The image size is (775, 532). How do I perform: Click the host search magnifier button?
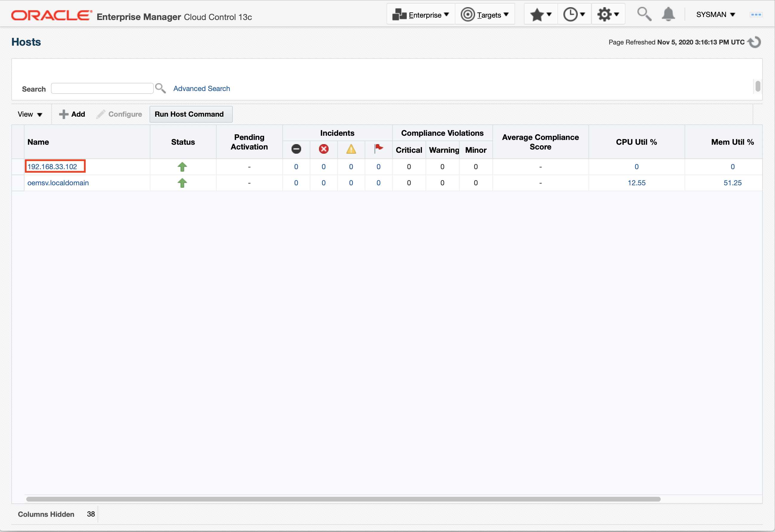pyautogui.click(x=161, y=88)
